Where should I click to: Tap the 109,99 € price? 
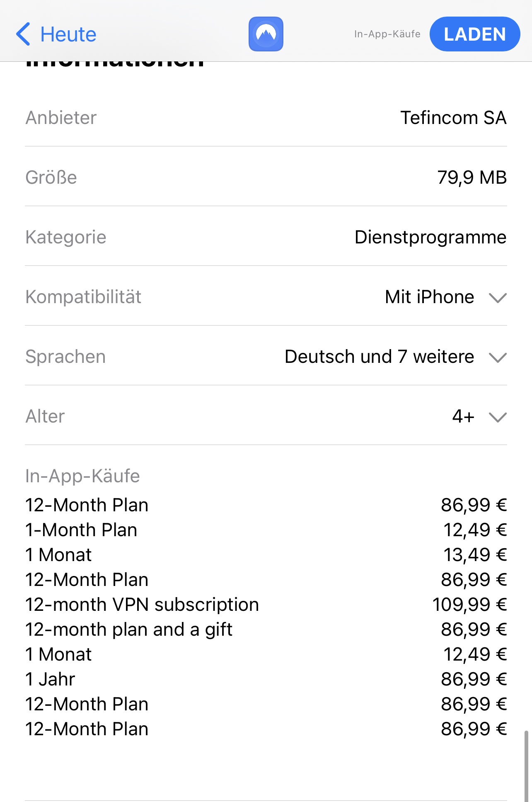point(469,605)
